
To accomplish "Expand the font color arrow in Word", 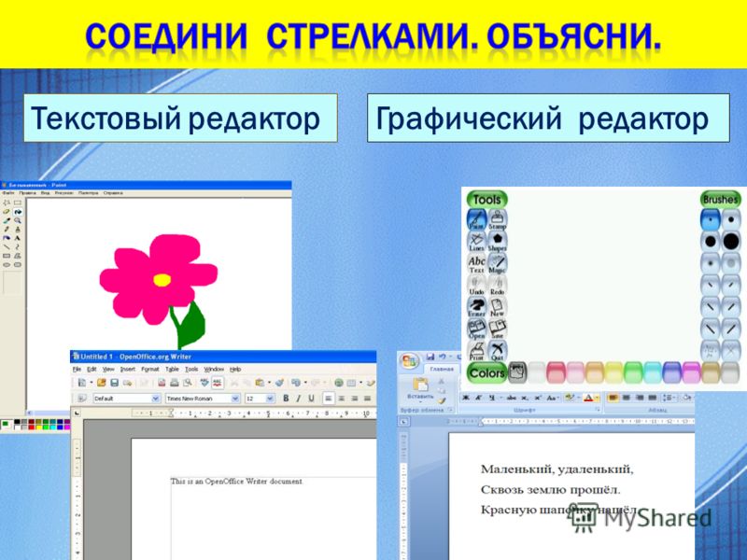I will pos(597,399).
